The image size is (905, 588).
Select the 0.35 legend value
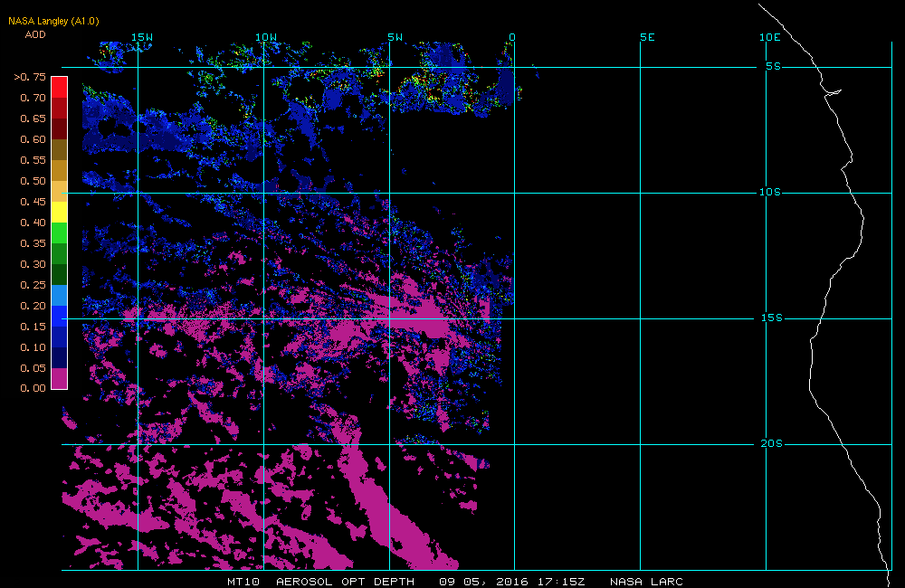click(33, 243)
